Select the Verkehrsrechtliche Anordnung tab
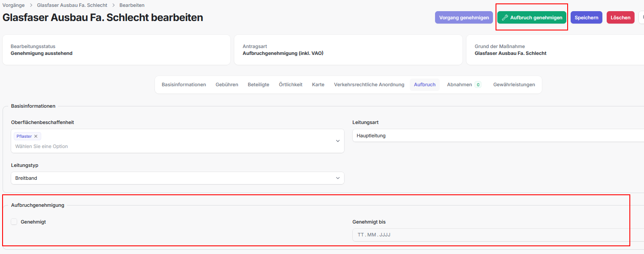644x254 pixels. pyautogui.click(x=369, y=85)
